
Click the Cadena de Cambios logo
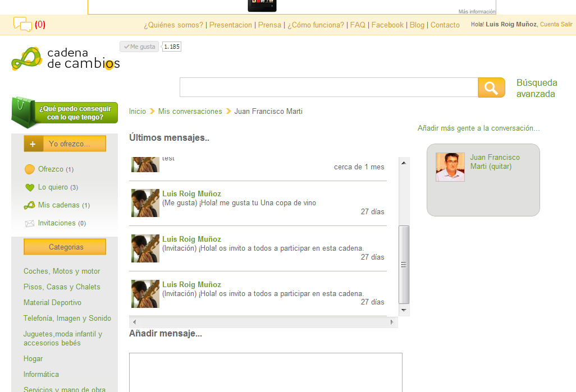click(x=65, y=58)
